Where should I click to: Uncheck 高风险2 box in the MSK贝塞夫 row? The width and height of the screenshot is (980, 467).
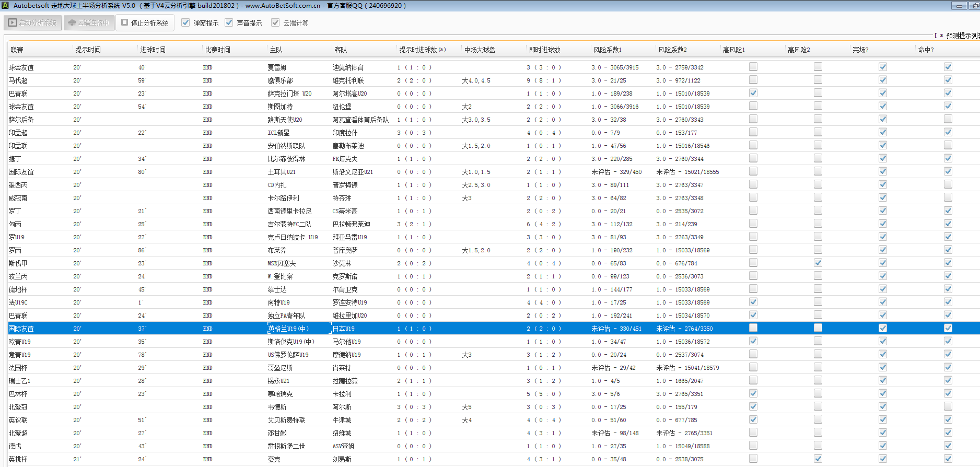coord(818,263)
